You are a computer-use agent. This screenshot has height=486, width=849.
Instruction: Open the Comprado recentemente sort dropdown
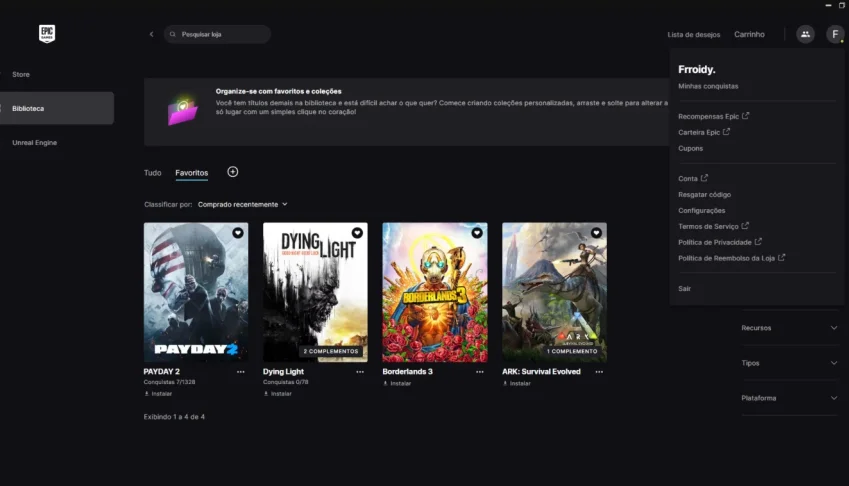pos(243,205)
